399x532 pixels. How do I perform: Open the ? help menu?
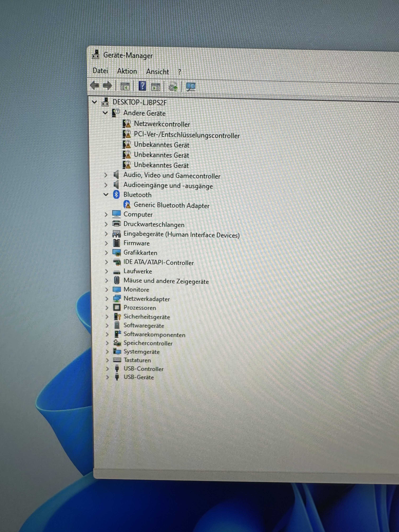(x=179, y=72)
